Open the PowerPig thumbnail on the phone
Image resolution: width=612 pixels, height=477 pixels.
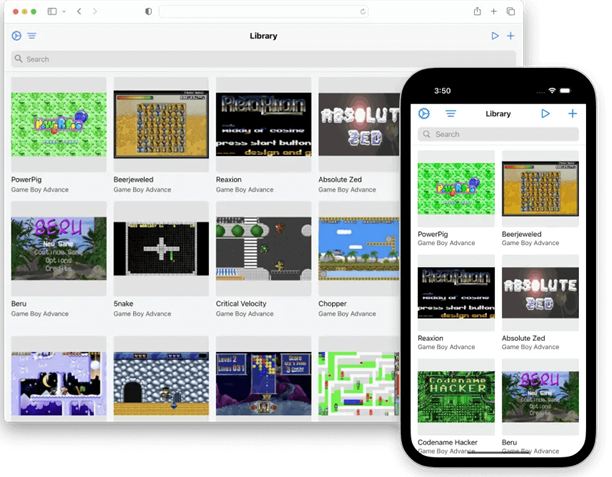click(x=456, y=189)
